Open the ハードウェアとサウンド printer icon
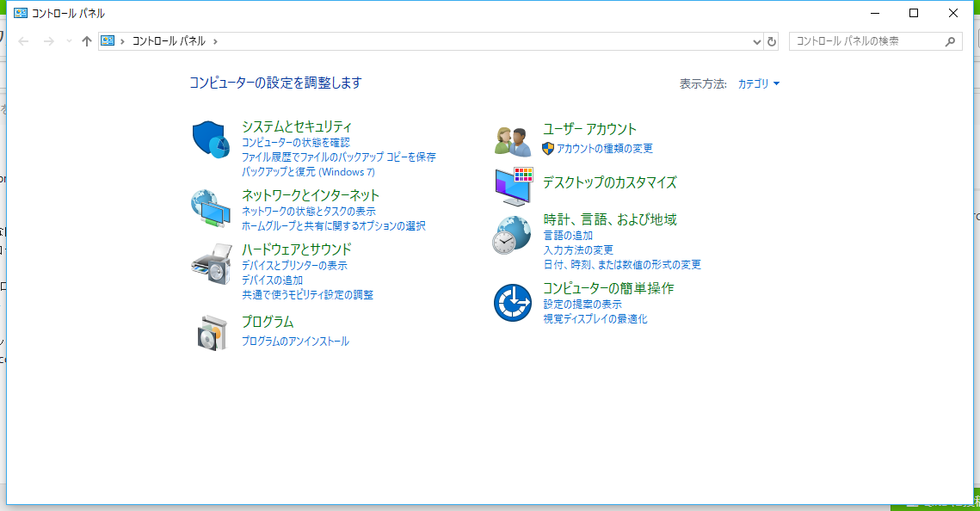The width and height of the screenshot is (980, 511). [212, 263]
